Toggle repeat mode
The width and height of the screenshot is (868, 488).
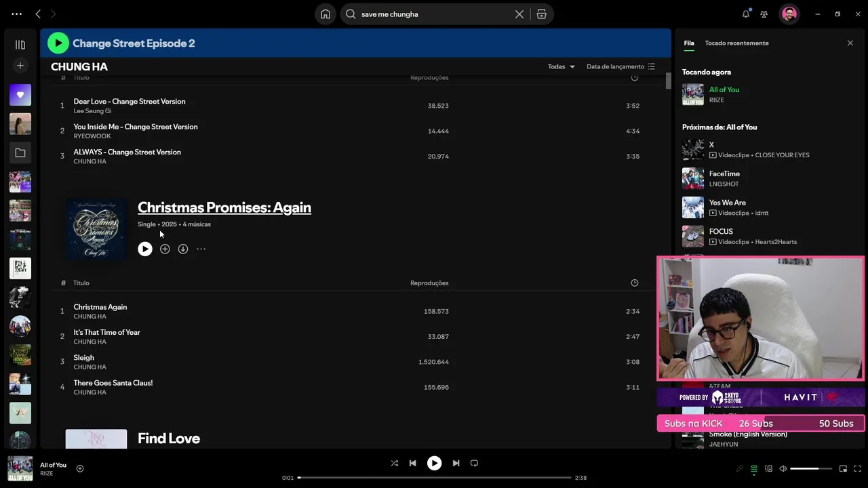pos(474,463)
